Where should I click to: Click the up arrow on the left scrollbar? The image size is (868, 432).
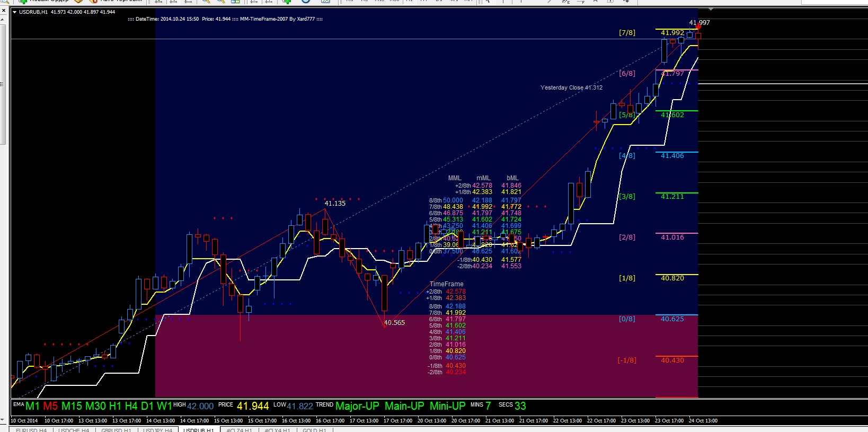tap(3, 20)
